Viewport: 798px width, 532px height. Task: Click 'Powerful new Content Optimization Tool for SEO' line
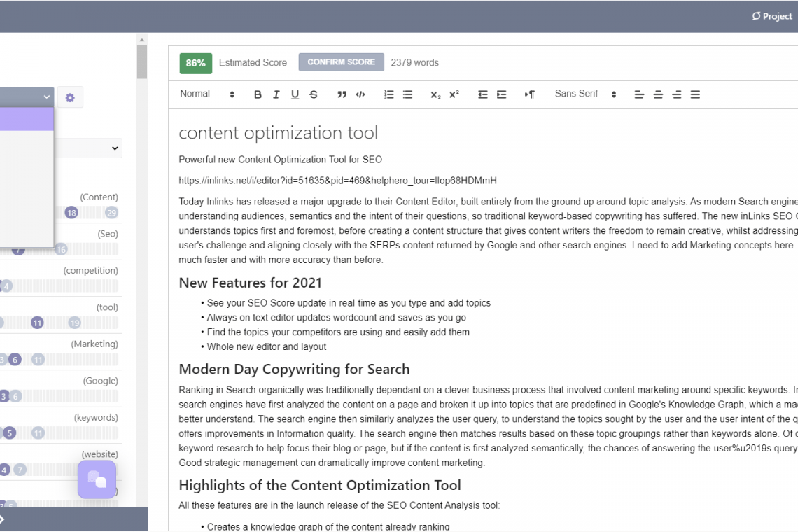click(281, 160)
